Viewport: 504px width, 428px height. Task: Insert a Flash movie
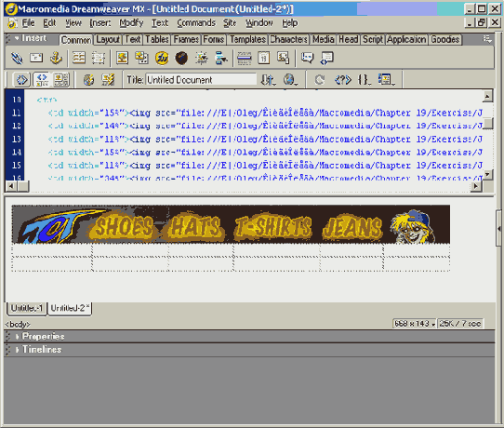click(181, 59)
